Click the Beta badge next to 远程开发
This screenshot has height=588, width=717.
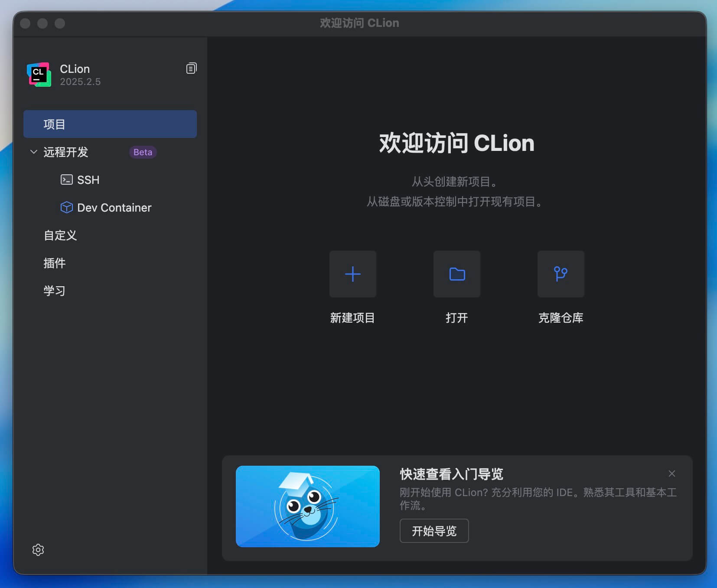pyautogui.click(x=143, y=152)
